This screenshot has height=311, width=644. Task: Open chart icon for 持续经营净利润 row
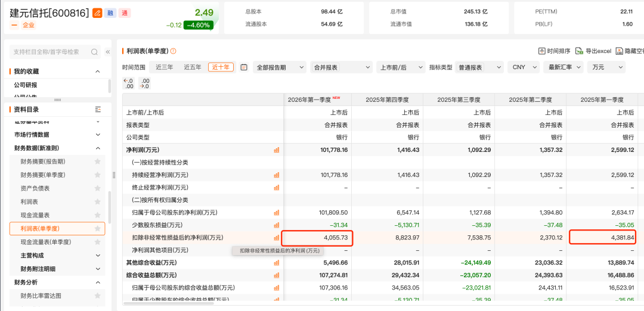point(277,175)
